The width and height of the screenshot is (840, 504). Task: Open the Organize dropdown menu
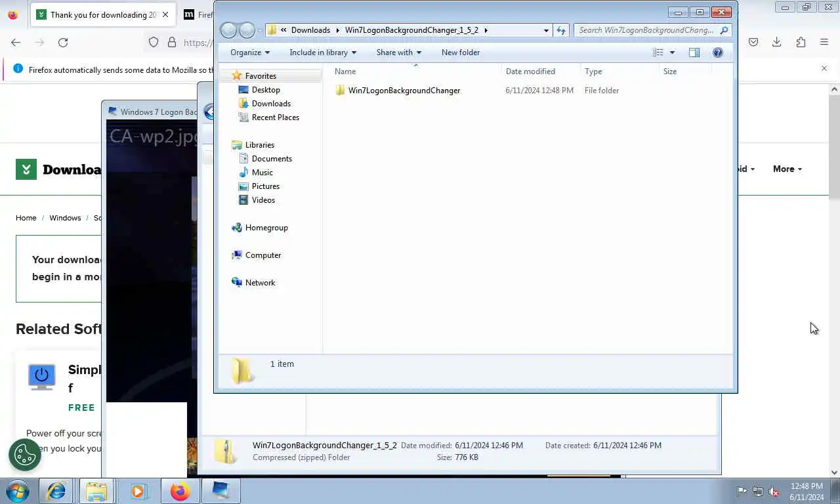coord(250,52)
